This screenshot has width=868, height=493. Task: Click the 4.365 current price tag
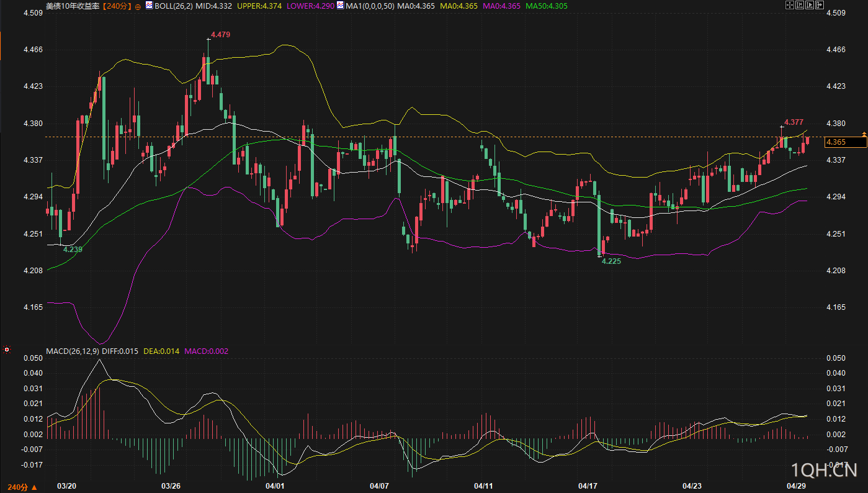(844, 142)
